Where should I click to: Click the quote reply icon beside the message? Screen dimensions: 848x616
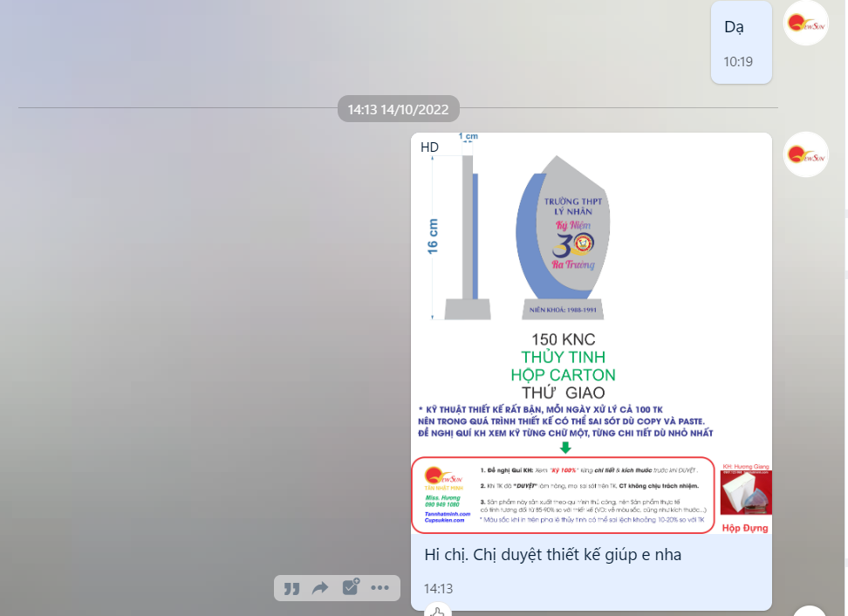pos(292,588)
